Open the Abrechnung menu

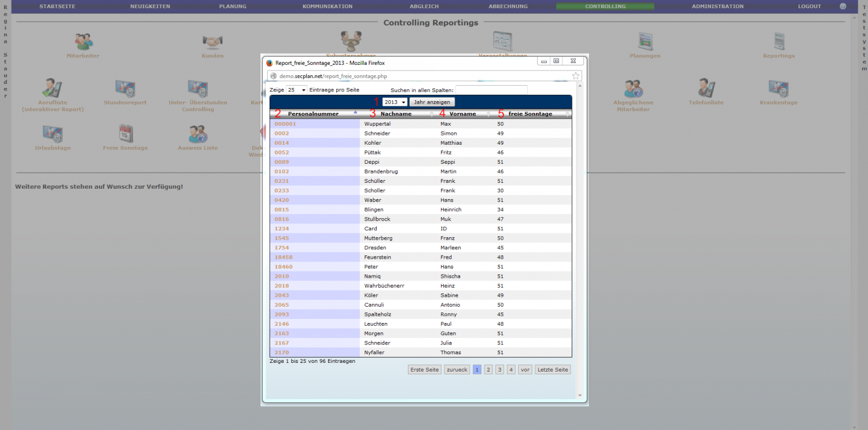click(508, 6)
